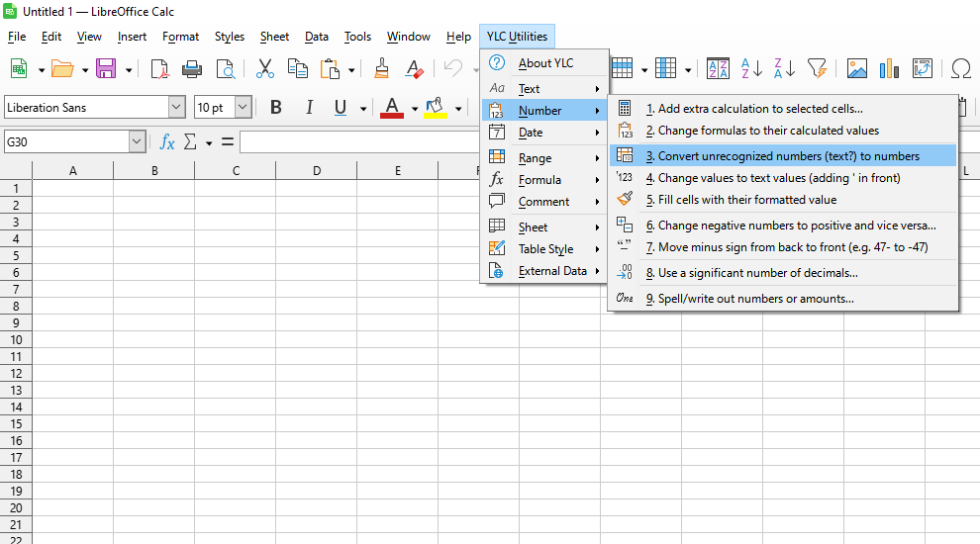Click the Export as PDF icon
The width and height of the screenshot is (980, 544).
[159, 68]
